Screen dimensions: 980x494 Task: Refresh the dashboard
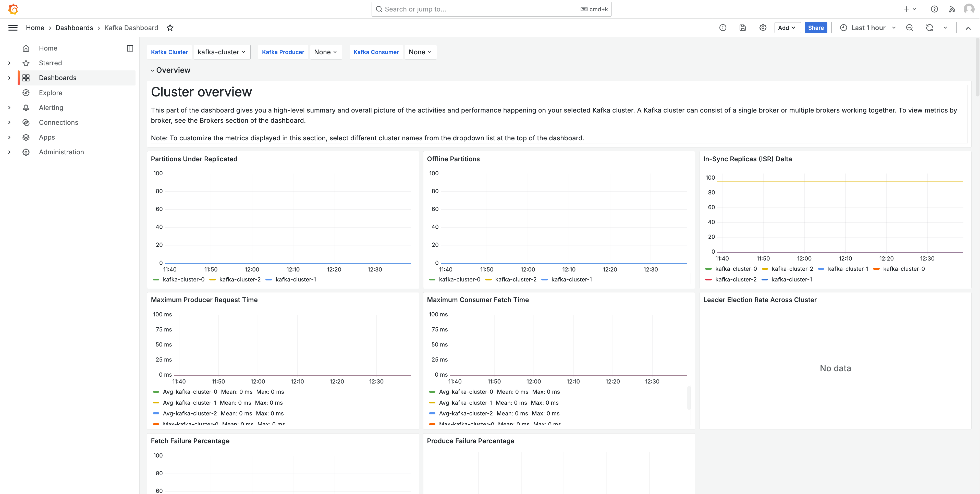click(x=929, y=27)
